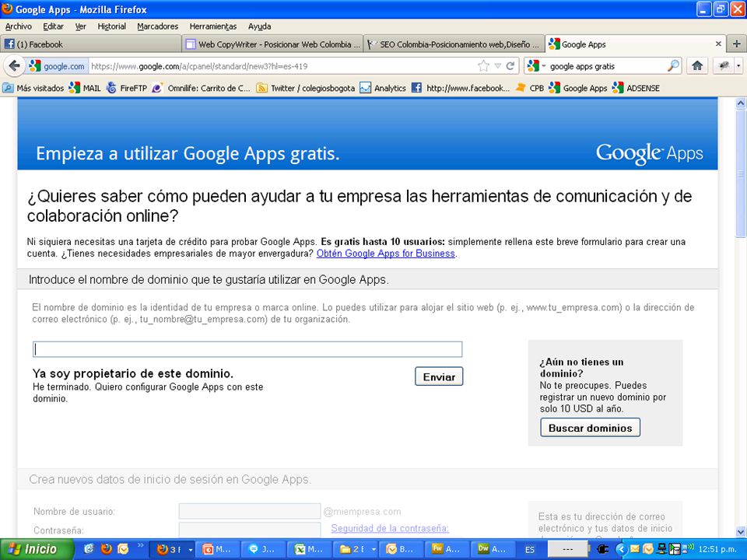This screenshot has width=747, height=560.
Task: Click page scrollbar up arrow
Action: click(x=741, y=103)
